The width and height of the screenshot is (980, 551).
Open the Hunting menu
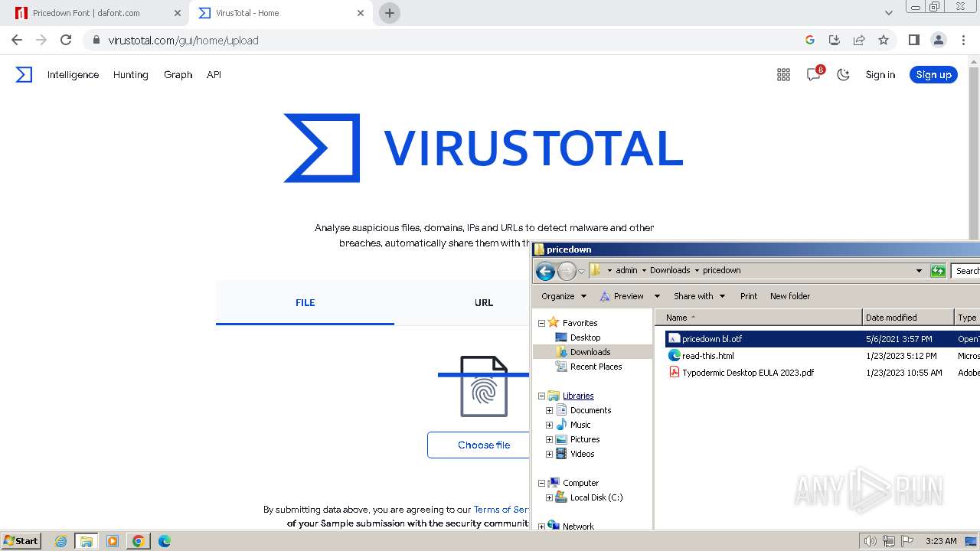tap(131, 74)
